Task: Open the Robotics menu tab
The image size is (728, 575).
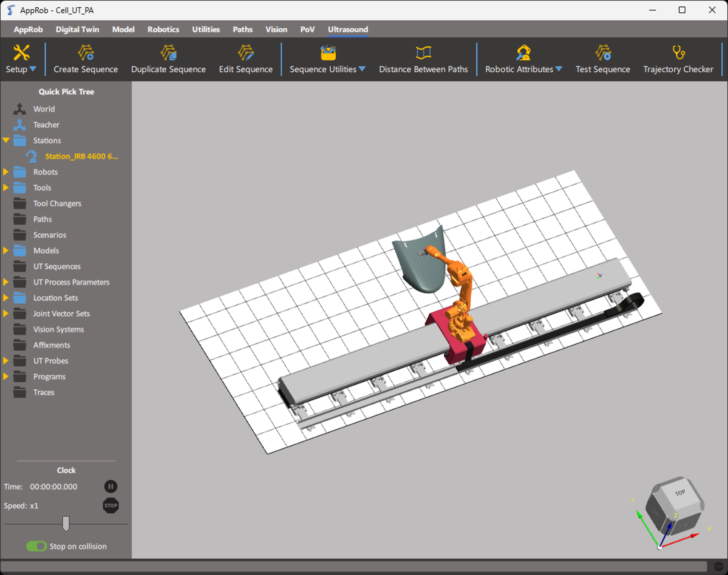Action: pos(163,29)
